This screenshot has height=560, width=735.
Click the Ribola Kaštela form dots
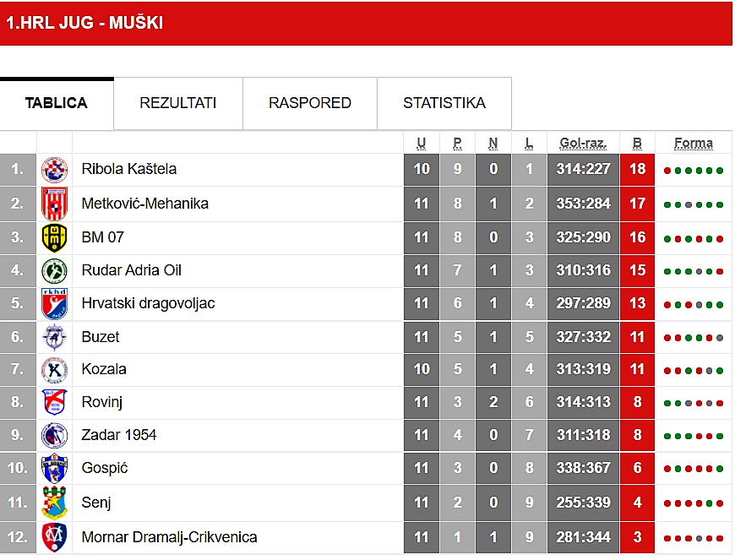[x=694, y=170]
